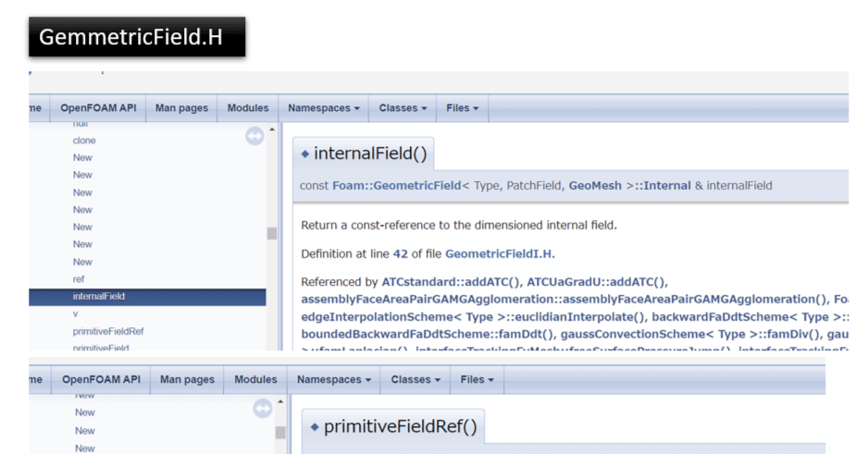Select primitiveFieldRef in the navigation tree
This screenshot has width=868, height=454.
point(108,331)
